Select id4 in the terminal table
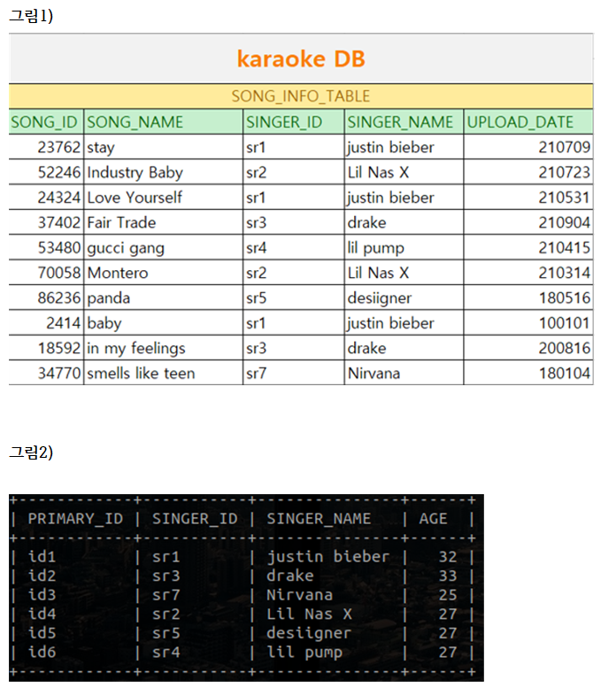The height and width of the screenshot is (696, 616). 42,614
